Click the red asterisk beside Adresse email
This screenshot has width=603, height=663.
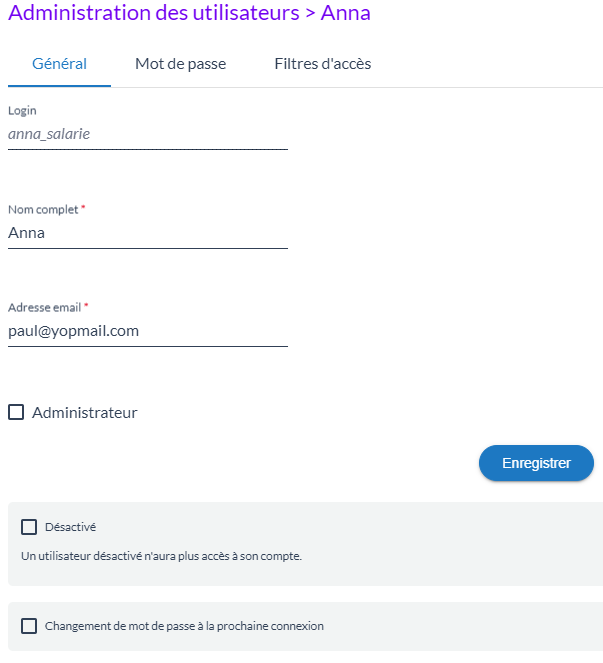86,306
